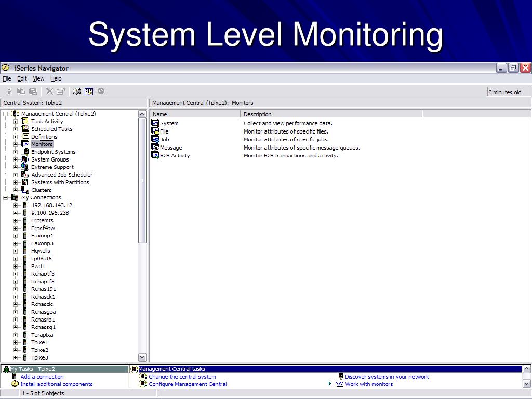The image size is (532, 399).
Task: Collapse the My Connections node
Action: (x=6, y=198)
